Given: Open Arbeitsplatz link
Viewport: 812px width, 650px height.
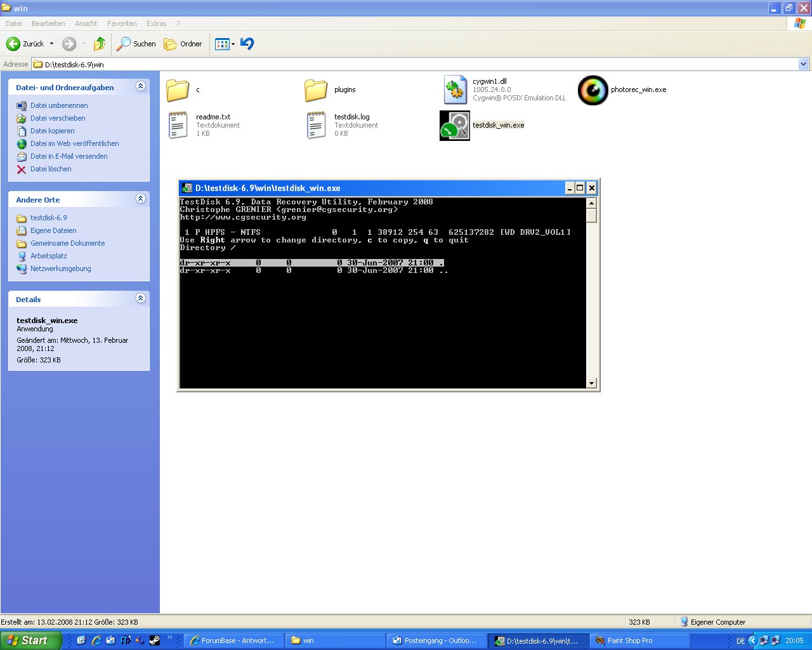Looking at the screenshot, I should (x=49, y=256).
